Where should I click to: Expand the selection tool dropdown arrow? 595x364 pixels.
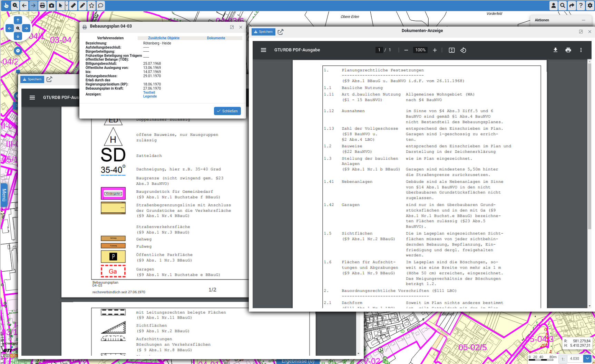coord(66,6)
